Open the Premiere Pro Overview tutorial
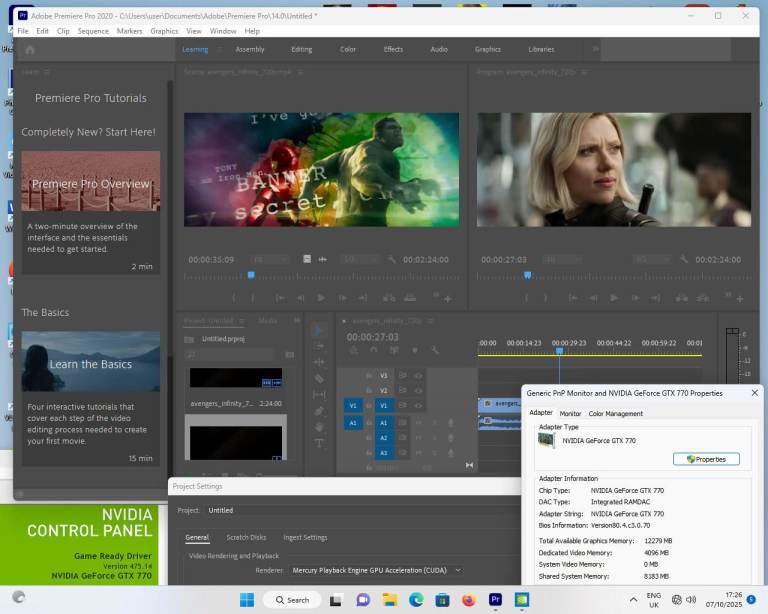This screenshot has width=768, height=614. (x=90, y=182)
